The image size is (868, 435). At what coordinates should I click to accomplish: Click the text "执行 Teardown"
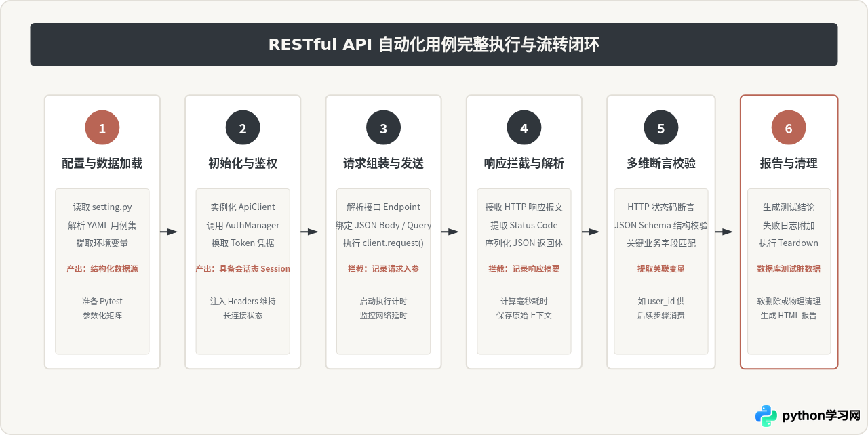pos(789,243)
